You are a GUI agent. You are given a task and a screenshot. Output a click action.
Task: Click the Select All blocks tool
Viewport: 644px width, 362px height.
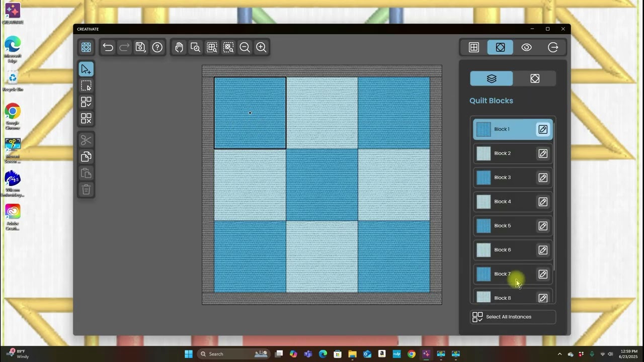86,102
